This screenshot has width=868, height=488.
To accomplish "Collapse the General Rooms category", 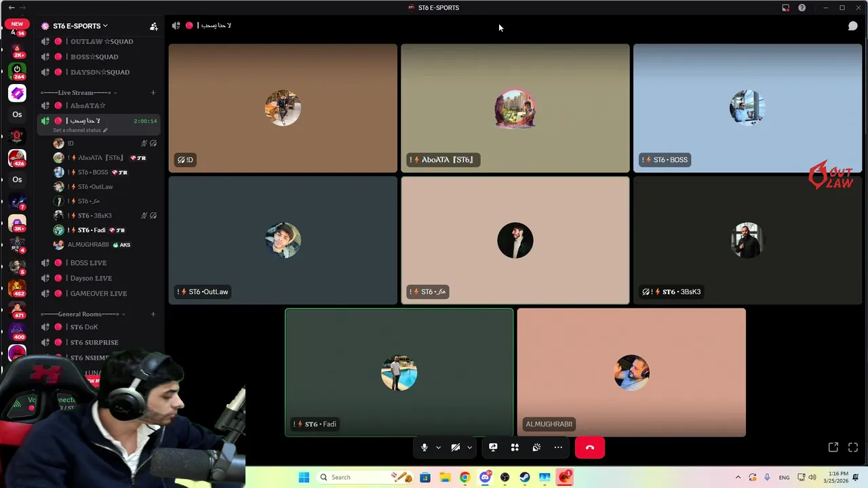I will pos(83,314).
